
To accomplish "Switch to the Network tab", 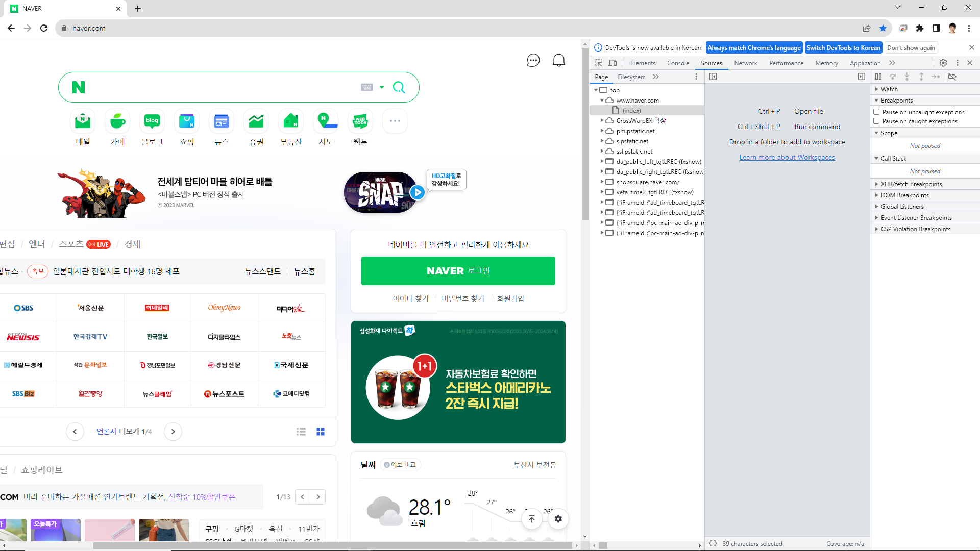I will tap(745, 63).
